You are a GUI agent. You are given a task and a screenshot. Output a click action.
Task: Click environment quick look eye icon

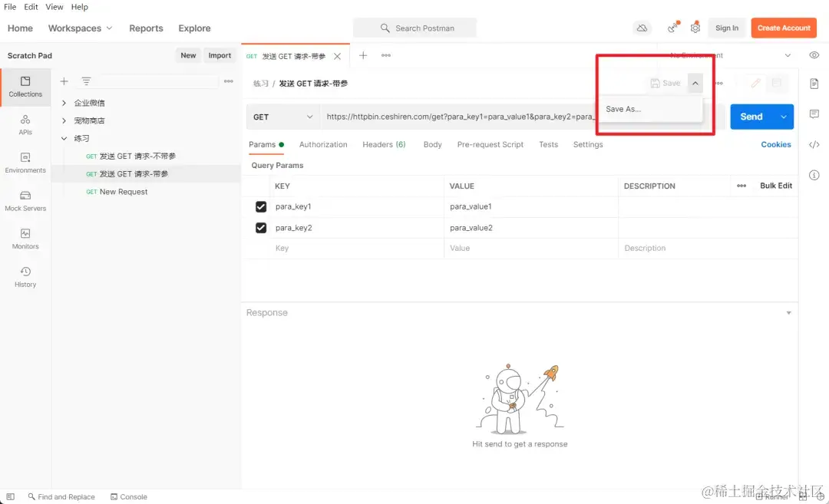814,55
